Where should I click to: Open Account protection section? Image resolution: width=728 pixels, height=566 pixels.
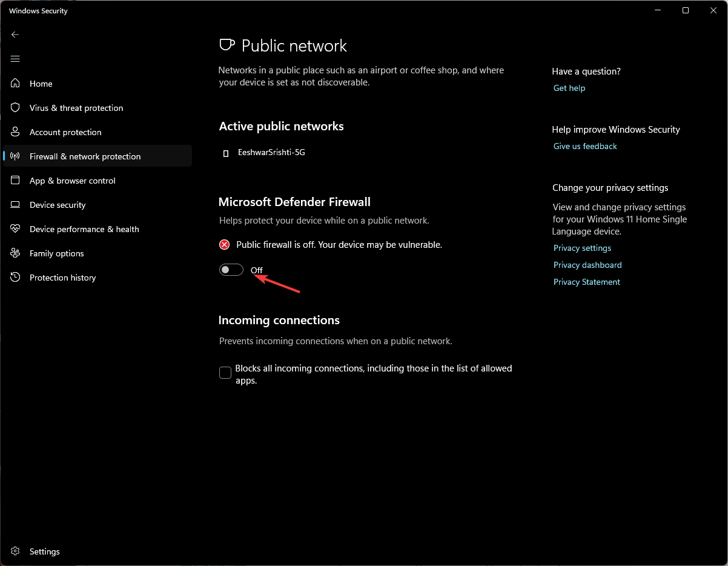(65, 132)
